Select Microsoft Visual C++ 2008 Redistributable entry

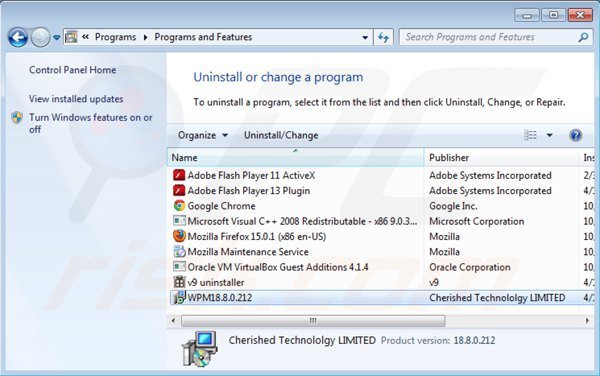pyautogui.click(x=302, y=221)
